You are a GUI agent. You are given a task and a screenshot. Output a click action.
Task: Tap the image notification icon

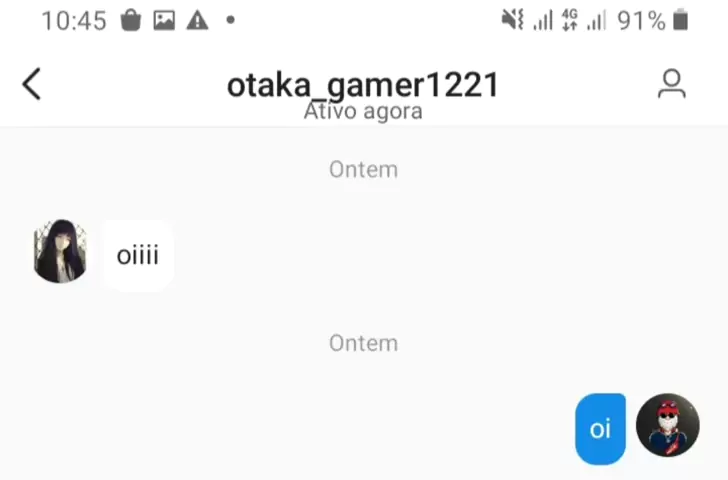164,20
